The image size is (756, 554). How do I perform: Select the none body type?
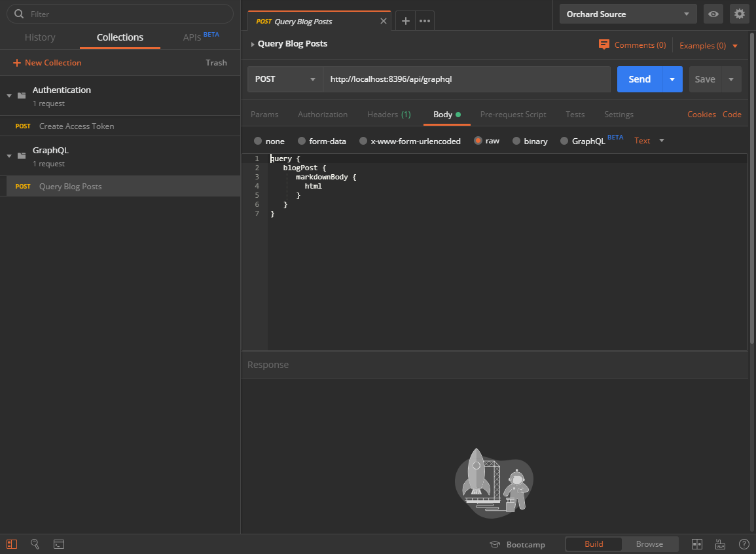(258, 141)
